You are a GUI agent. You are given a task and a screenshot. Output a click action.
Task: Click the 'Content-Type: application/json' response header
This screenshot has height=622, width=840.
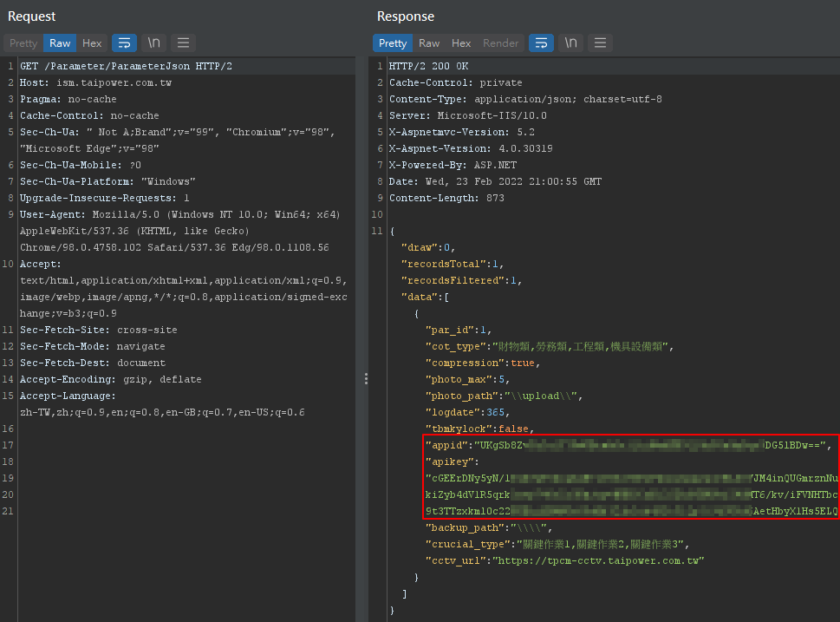525,99
